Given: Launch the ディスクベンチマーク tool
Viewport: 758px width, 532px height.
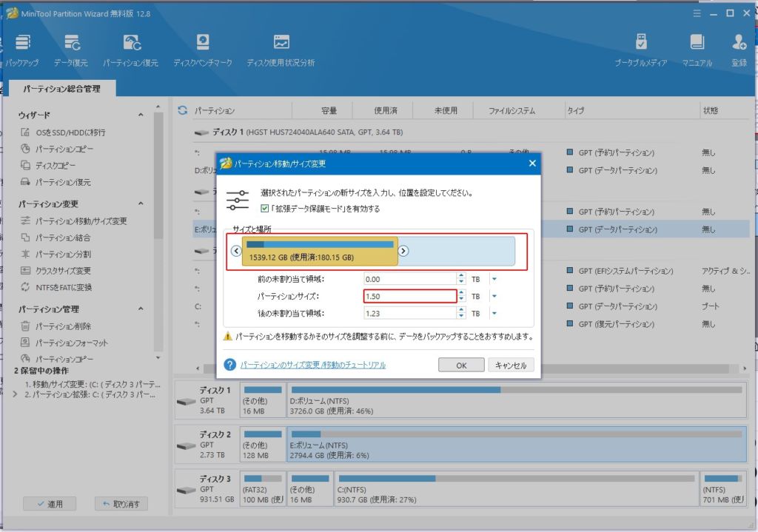Looking at the screenshot, I should 202,43.
